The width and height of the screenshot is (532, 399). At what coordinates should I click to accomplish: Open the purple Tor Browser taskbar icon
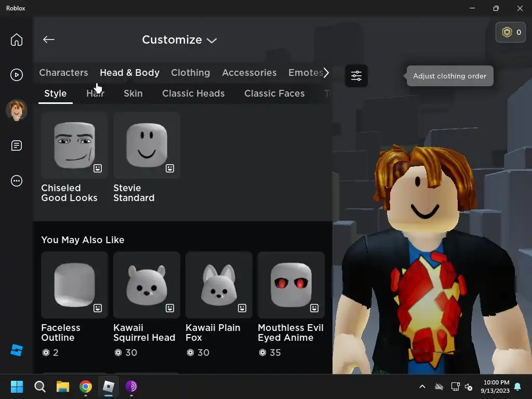click(131, 387)
